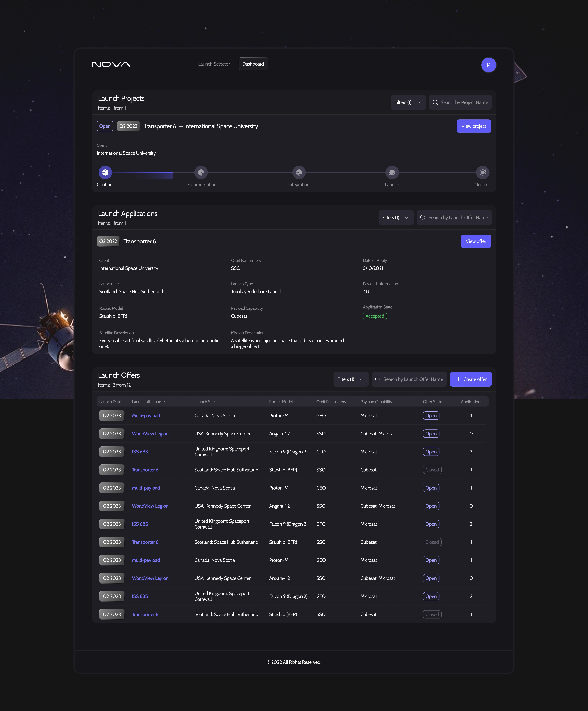Click the NOVA logo
Viewport: 588px width, 711px height.
111,64
